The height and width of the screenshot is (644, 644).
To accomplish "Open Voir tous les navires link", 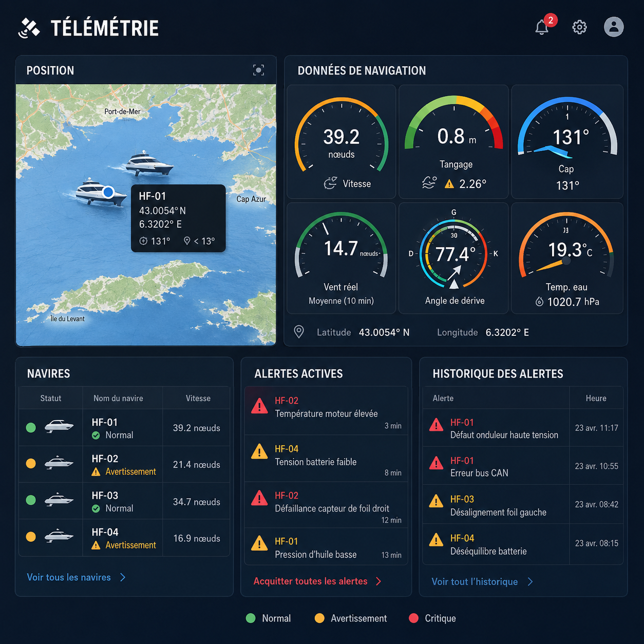I will [x=69, y=577].
